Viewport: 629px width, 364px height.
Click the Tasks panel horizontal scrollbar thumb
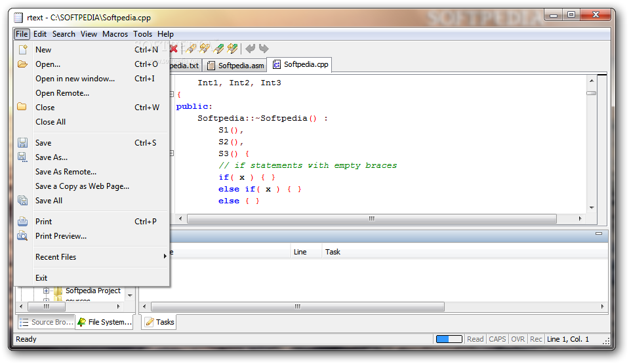coord(298,306)
